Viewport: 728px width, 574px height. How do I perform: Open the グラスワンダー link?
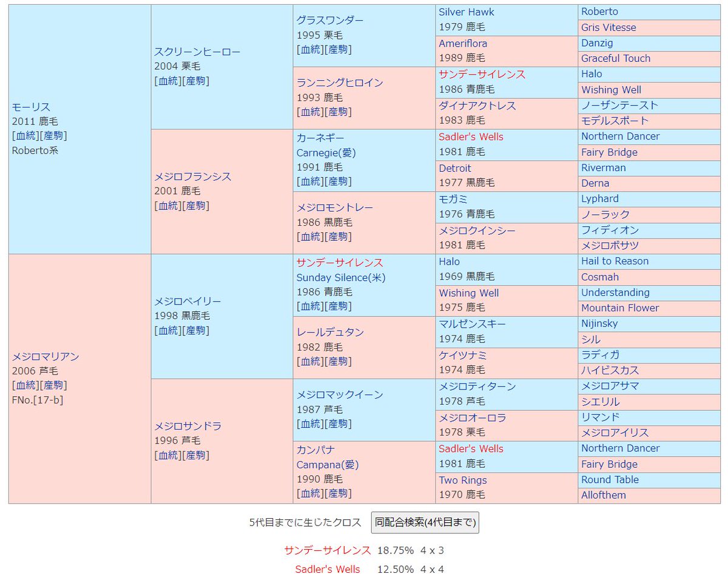(x=330, y=20)
